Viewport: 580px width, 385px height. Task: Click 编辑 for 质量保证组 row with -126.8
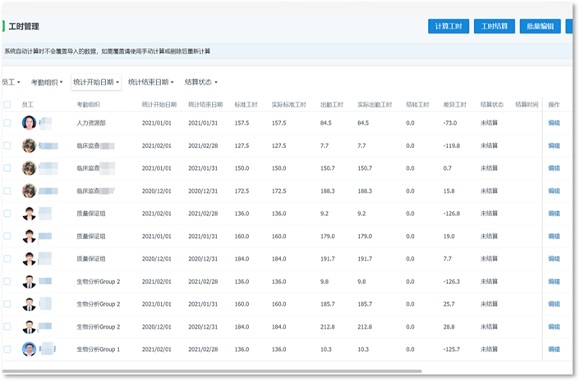point(554,213)
